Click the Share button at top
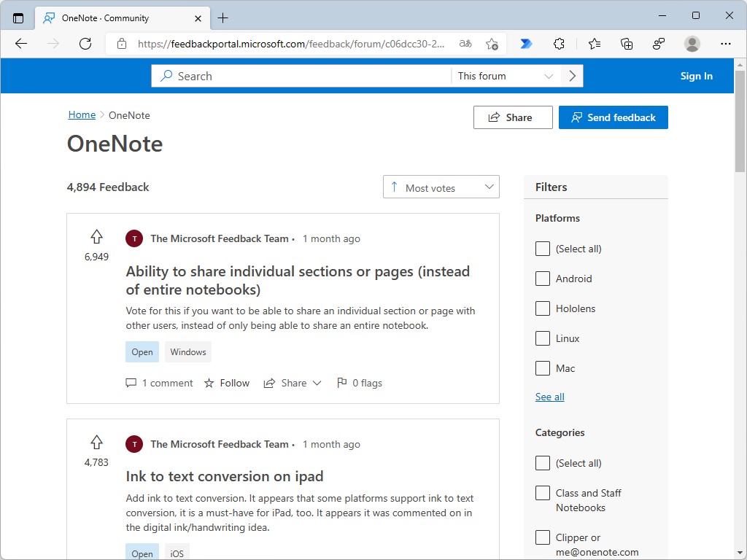747x560 pixels. click(513, 117)
